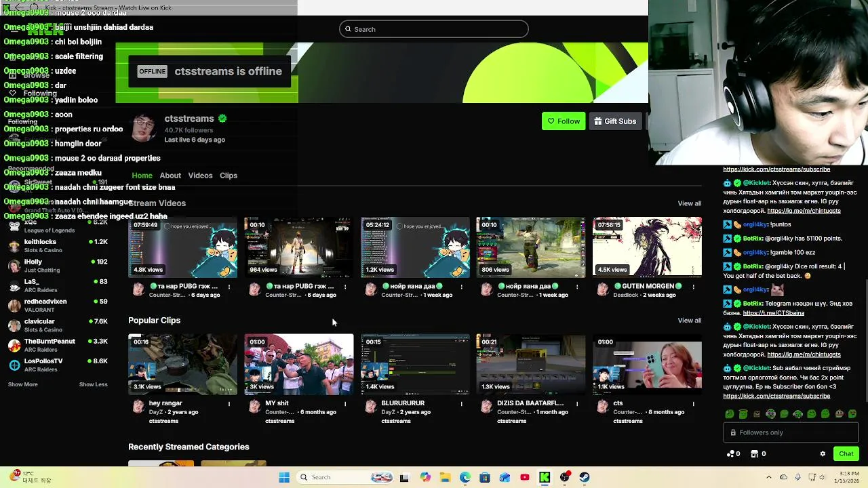
Task: Open keithlocks channel in sidebar
Action: point(58,245)
